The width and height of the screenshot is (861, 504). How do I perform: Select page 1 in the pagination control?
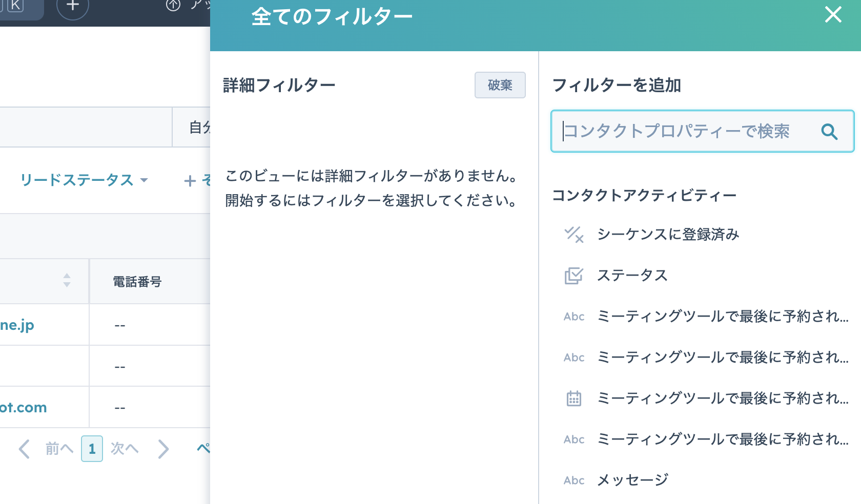(x=92, y=449)
